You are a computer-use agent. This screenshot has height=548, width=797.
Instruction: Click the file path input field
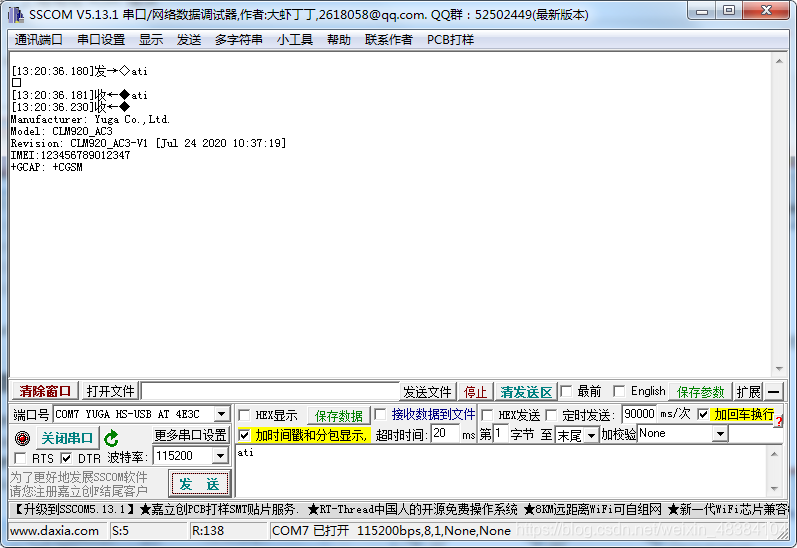(270, 391)
